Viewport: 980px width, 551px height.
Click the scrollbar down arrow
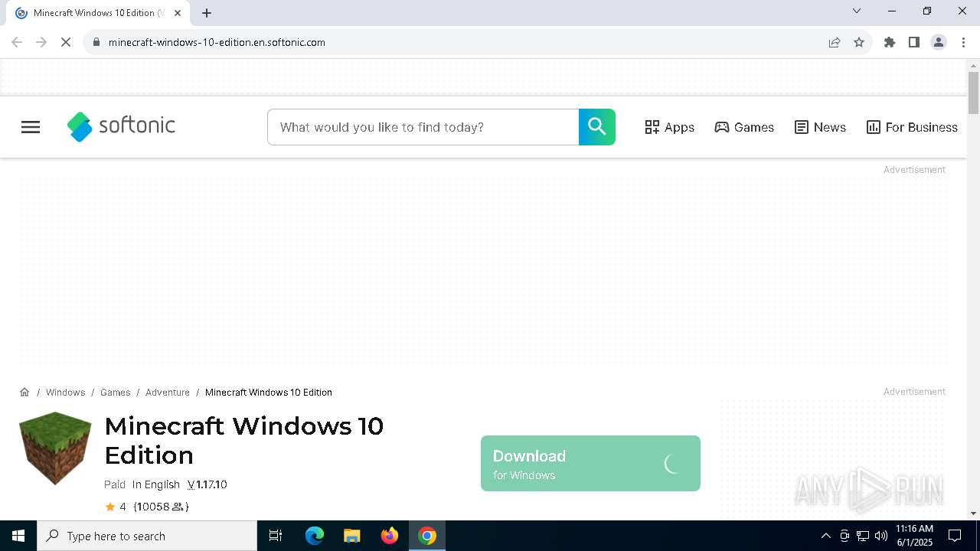pyautogui.click(x=973, y=514)
